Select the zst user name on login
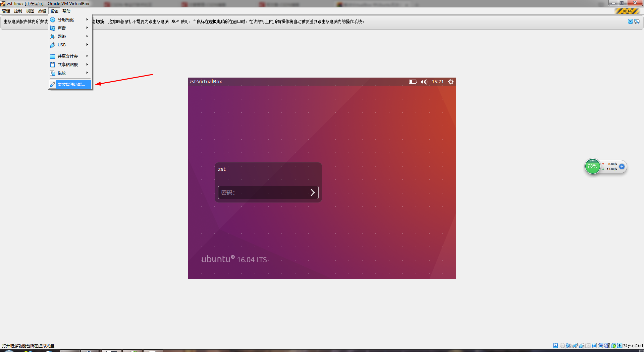The width and height of the screenshot is (644, 352). 222,169
